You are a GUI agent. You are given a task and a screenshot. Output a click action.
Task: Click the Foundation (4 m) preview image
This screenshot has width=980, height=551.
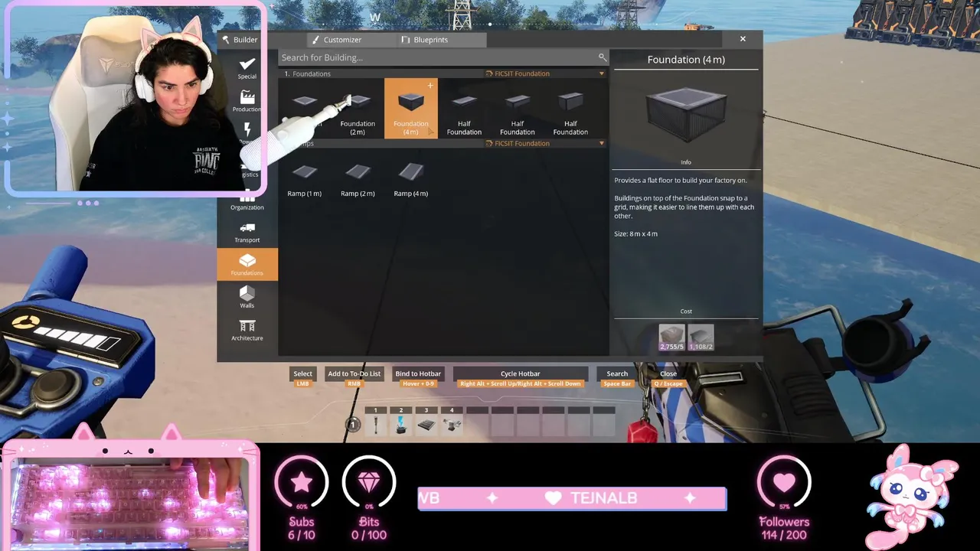point(686,113)
